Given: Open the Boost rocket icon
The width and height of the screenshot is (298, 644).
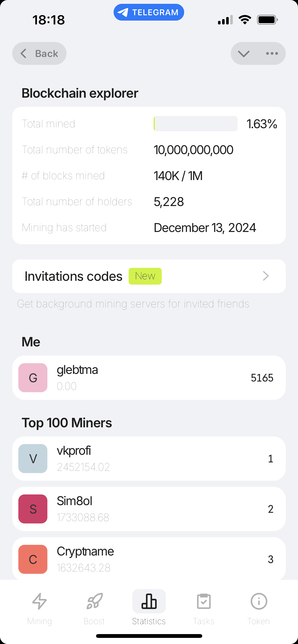Looking at the screenshot, I should (94, 601).
